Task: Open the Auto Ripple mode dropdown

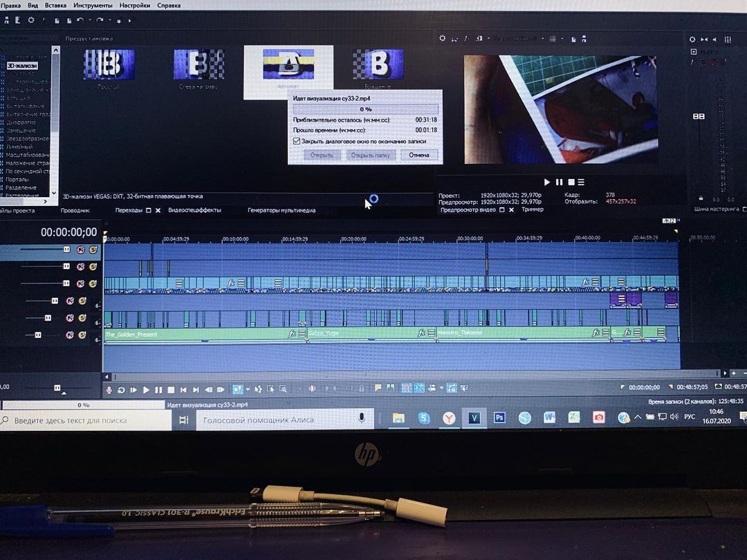Action: tap(441, 388)
